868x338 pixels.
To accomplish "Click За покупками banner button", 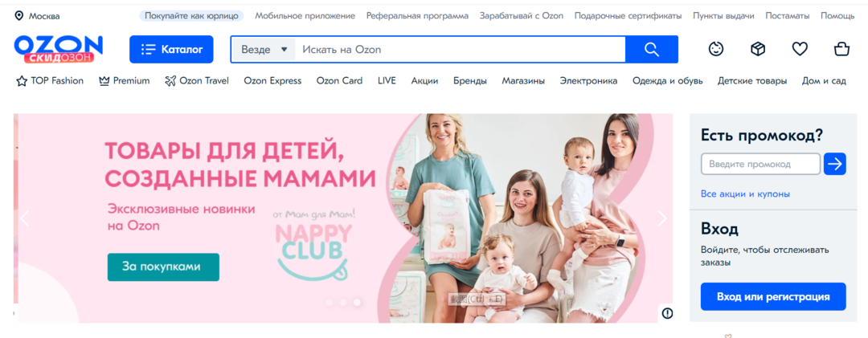I will tap(163, 267).
